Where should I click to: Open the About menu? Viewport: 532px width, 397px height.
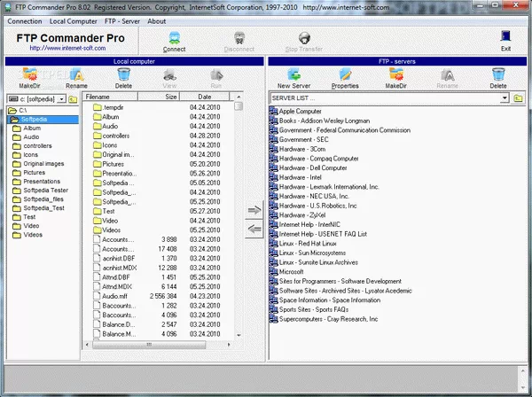[x=156, y=21]
